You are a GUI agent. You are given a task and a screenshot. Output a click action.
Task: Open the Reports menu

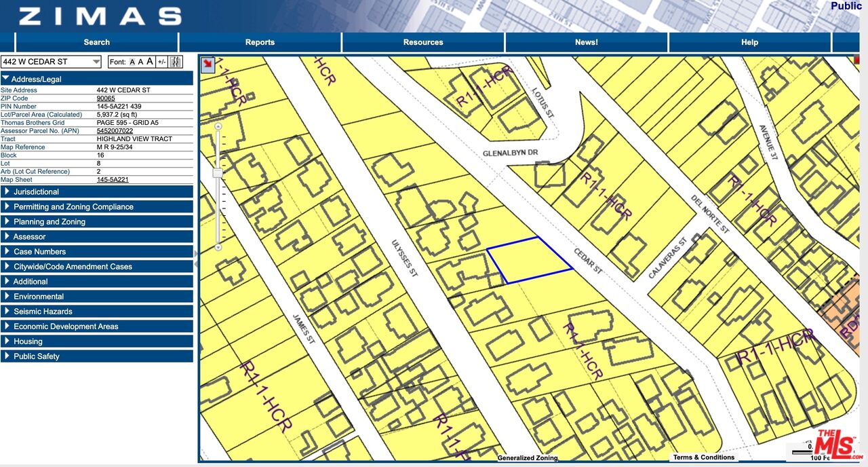pos(260,42)
